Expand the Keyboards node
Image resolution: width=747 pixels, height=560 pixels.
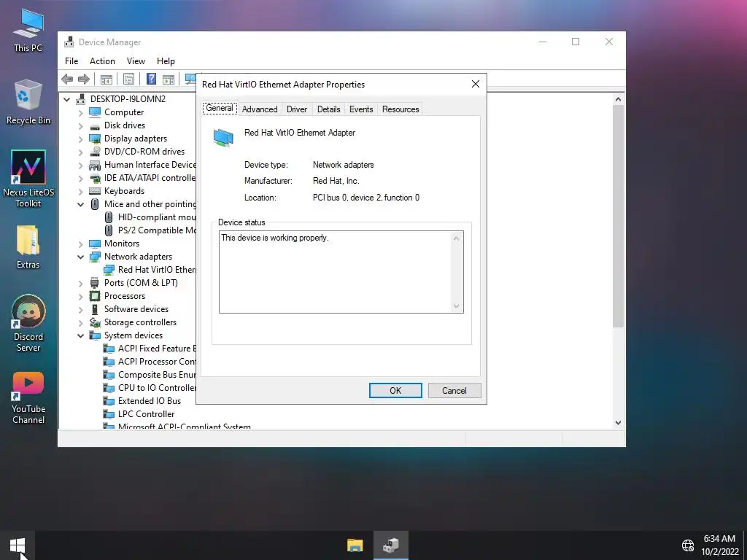(80, 192)
